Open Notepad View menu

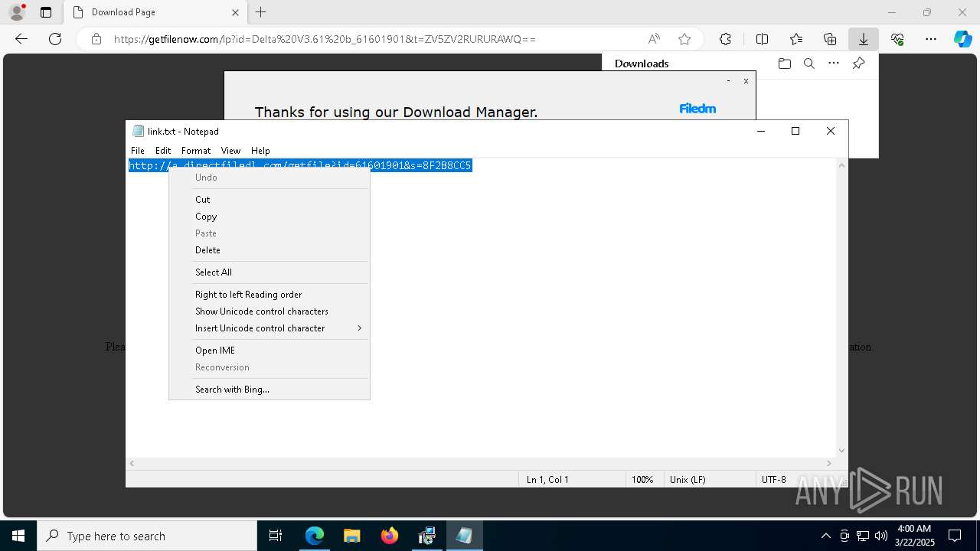tap(230, 151)
